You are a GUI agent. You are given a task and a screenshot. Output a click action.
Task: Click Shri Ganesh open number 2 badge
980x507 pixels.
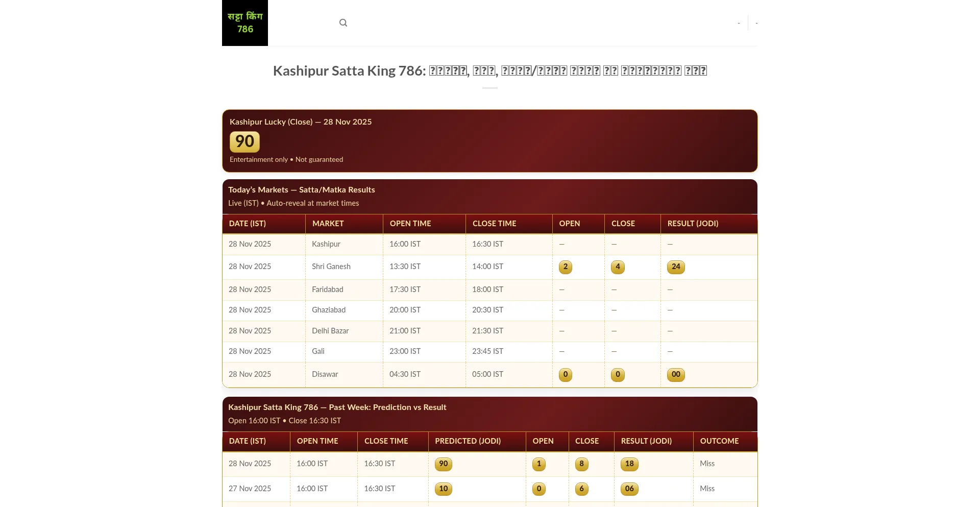[565, 267]
